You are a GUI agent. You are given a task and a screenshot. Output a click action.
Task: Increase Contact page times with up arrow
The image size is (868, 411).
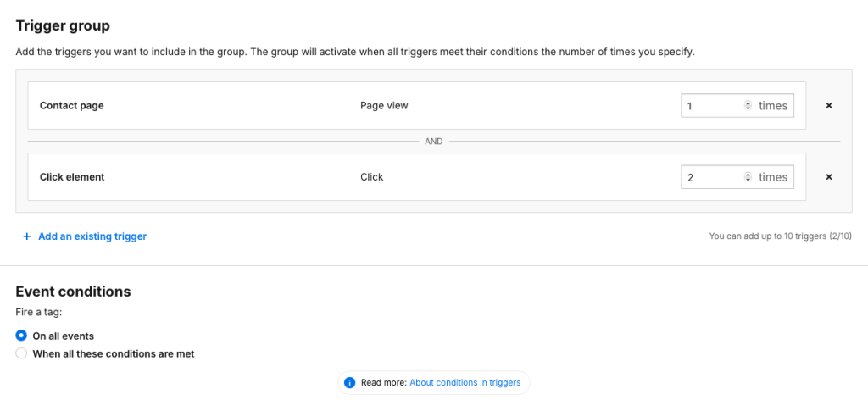coord(748,103)
